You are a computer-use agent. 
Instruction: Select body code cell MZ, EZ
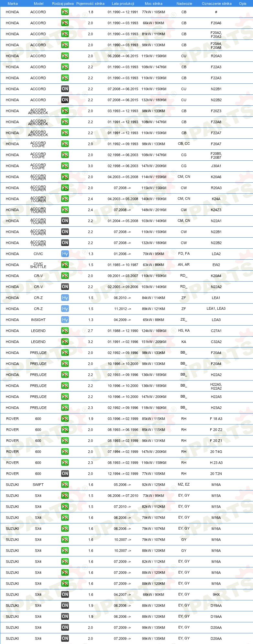(184, 484)
